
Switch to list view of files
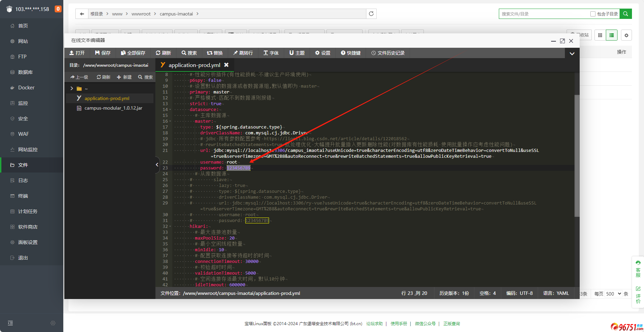point(612,35)
